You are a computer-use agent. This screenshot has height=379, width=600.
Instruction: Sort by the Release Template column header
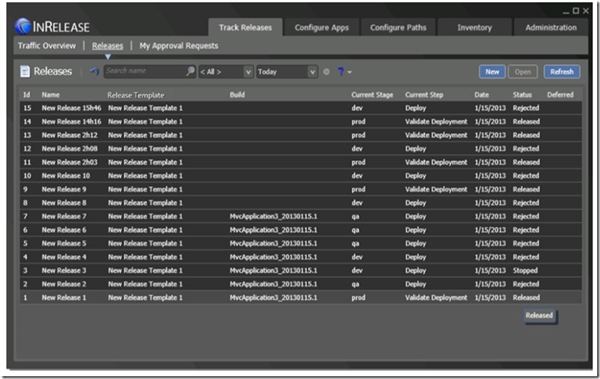pos(135,95)
